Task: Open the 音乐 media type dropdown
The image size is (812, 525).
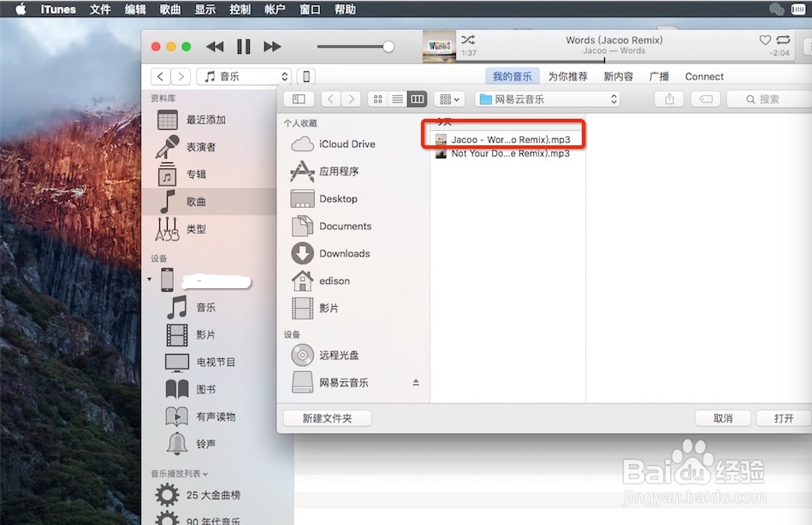Action: pyautogui.click(x=244, y=77)
